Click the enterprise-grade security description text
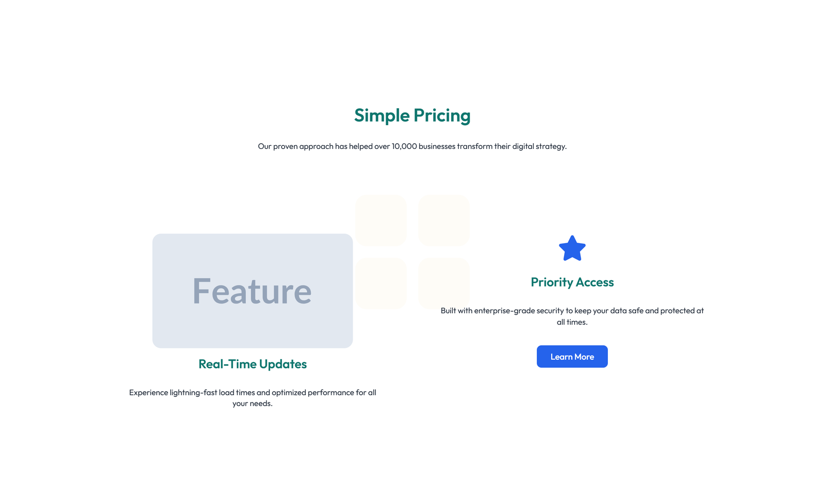825x504 pixels. [x=572, y=316]
